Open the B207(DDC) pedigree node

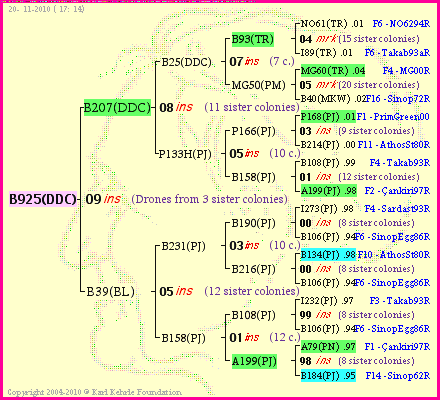click(117, 107)
